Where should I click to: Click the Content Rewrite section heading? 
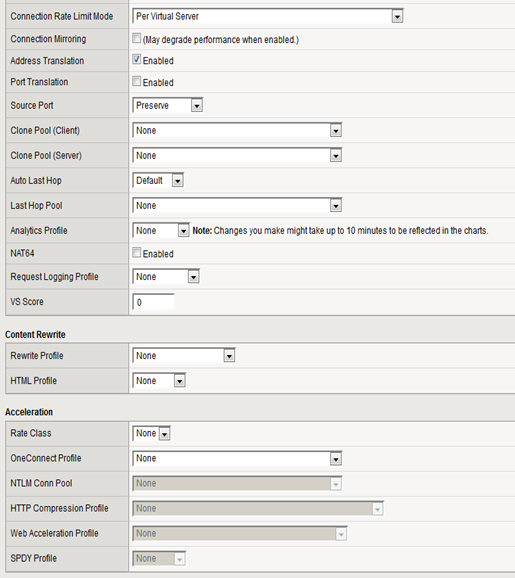(x=35, y=335)
